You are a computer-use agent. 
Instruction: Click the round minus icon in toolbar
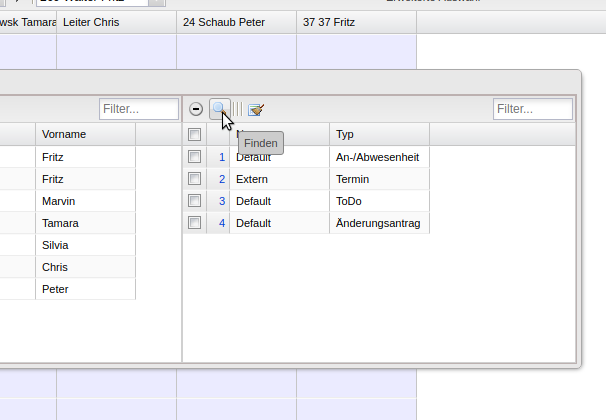tap(196, 109)
